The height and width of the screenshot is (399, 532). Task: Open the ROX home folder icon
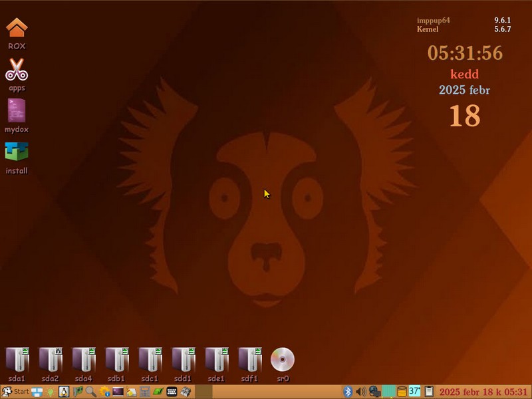16,28
